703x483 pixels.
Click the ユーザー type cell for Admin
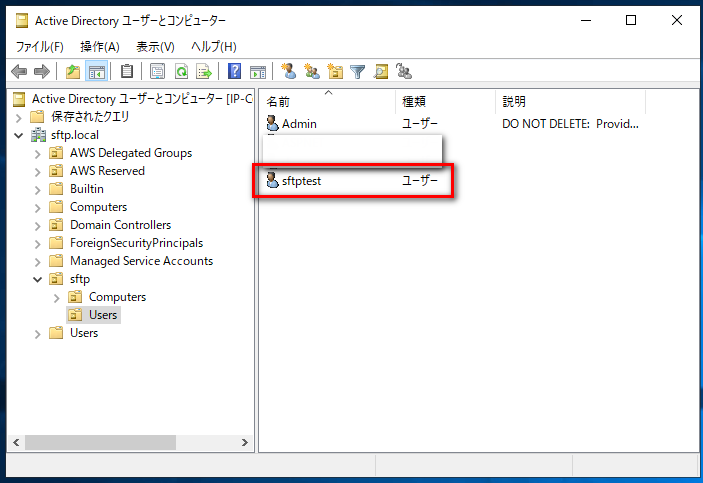pyautogui.click(x=420, y=123)
